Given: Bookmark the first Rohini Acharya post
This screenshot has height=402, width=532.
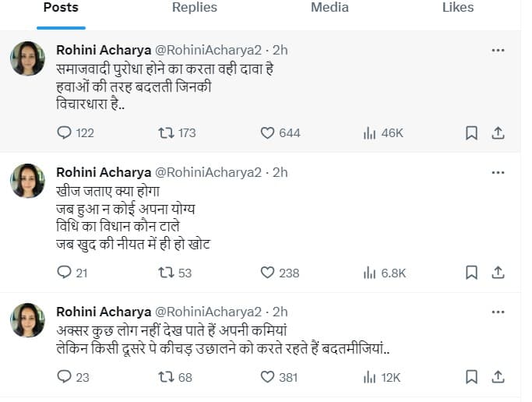Looking at the screenshot, I should [471, 133].
